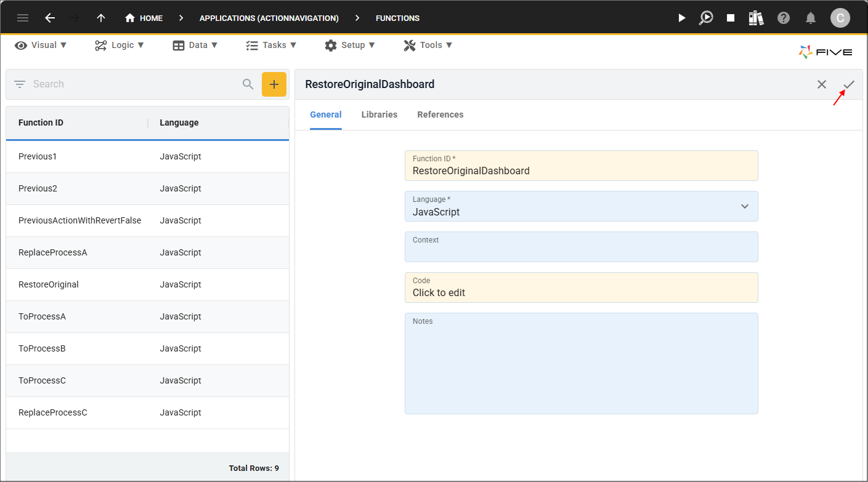Image resolution: width=868 pixels, height=482 pixels.
Task: Click Functions breadcrumb
Action: pos(398,18)
